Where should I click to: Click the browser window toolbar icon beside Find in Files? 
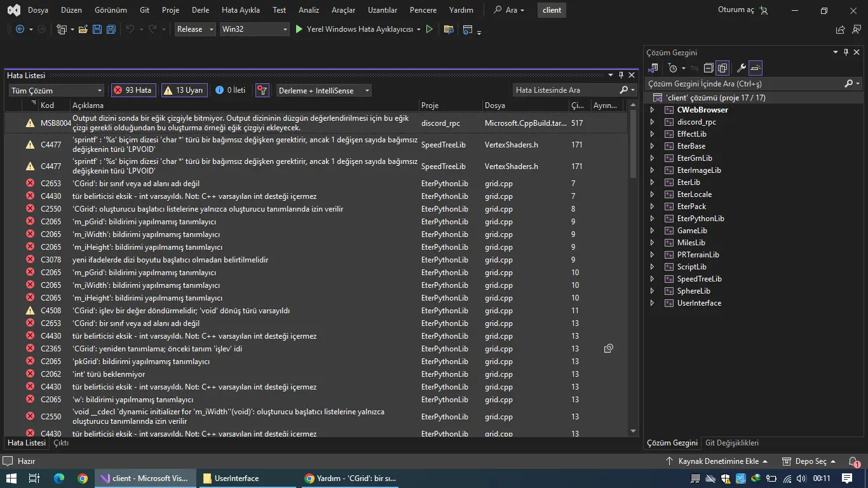(468, 29)
